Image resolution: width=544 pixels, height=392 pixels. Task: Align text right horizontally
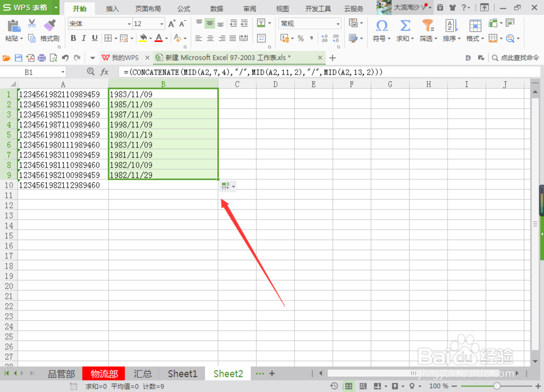(x=222, y=38)
